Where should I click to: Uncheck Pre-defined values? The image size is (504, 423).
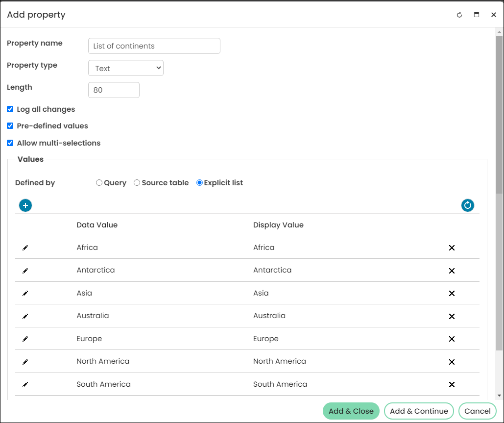pyautogui.click(x=10, y=126)
